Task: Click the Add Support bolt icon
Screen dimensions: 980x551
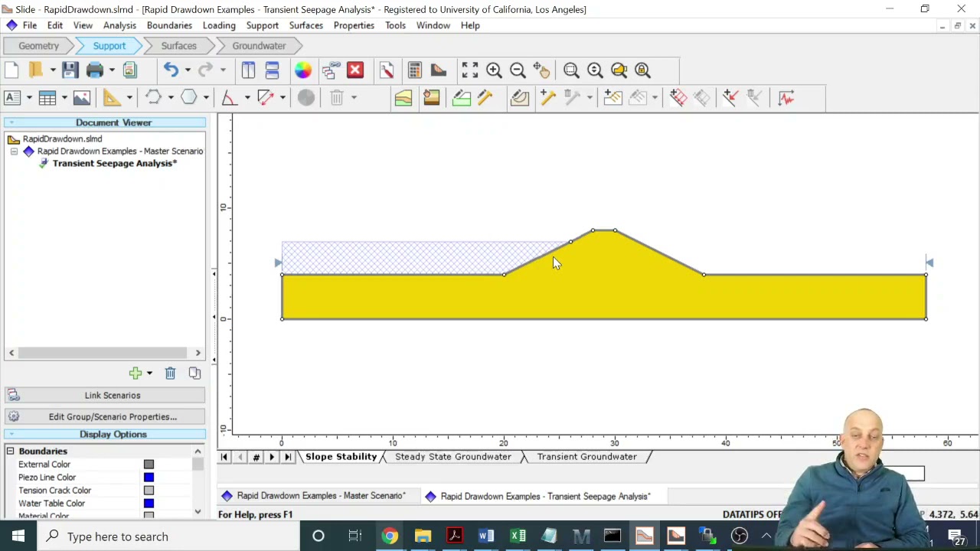Action: [547, 97]
